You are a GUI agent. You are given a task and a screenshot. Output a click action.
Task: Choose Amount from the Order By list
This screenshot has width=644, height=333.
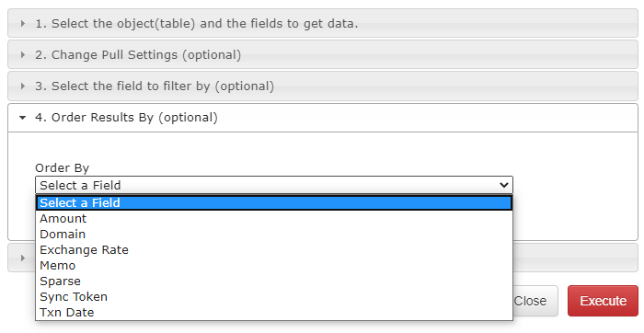click(274, 219)
